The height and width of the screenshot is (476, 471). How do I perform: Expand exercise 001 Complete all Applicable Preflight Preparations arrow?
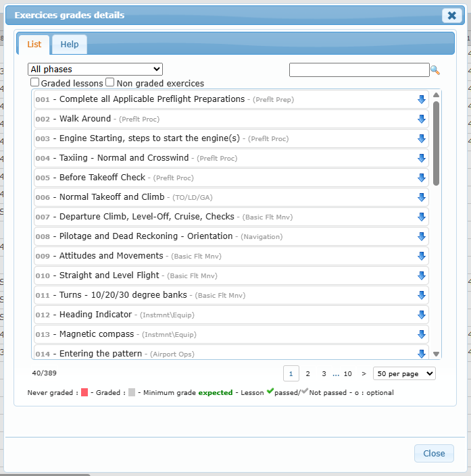coord(422,99)
